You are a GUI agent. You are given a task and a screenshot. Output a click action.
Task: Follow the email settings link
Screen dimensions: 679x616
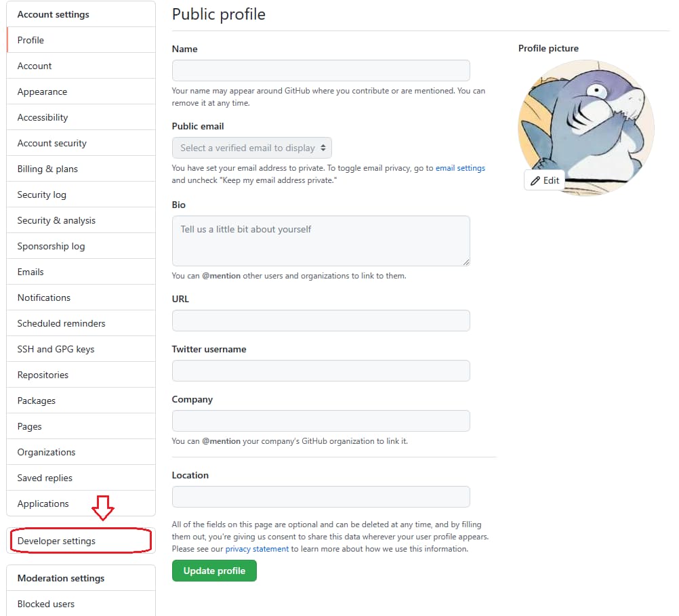click(460, 168)
